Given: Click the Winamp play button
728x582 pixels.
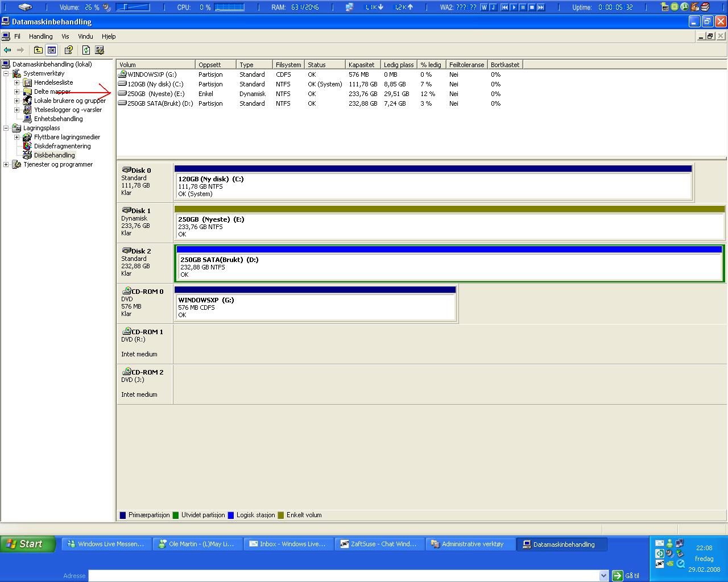Looking at the screenshot, I should pos(514,7).
